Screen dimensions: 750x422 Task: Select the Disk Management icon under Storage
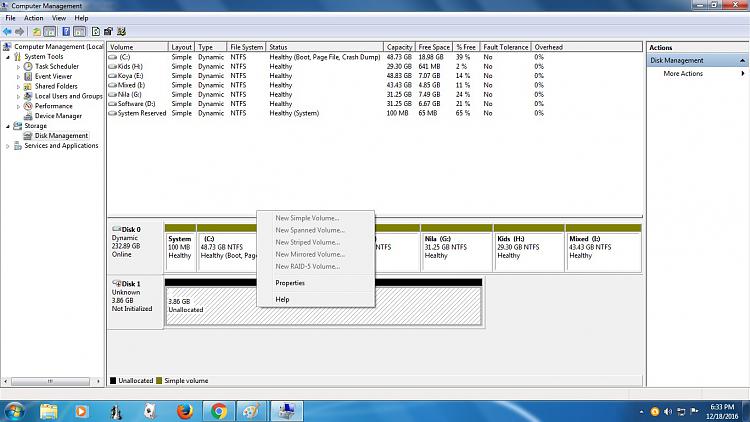tap(28, 136)
